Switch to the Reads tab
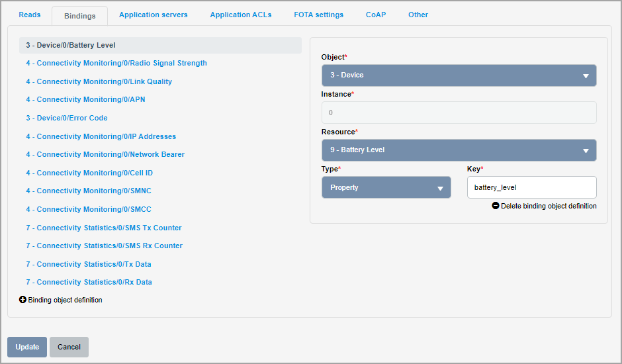 click(x=30, y=15)
